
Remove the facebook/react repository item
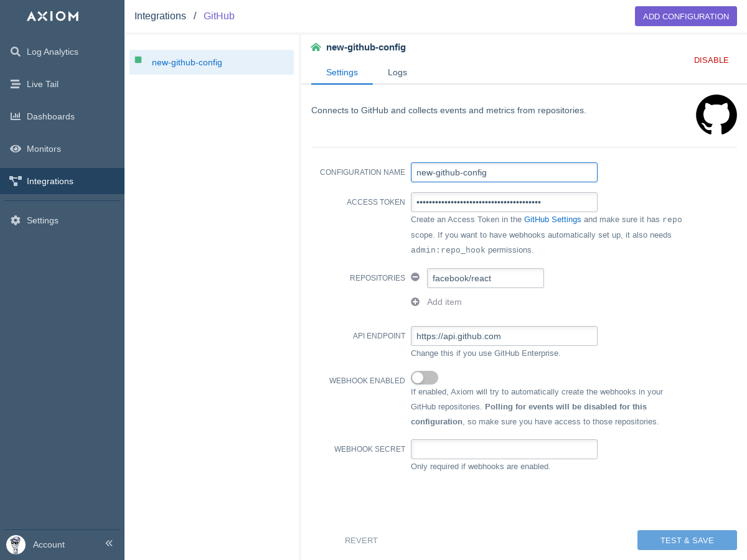pos(415,278)
